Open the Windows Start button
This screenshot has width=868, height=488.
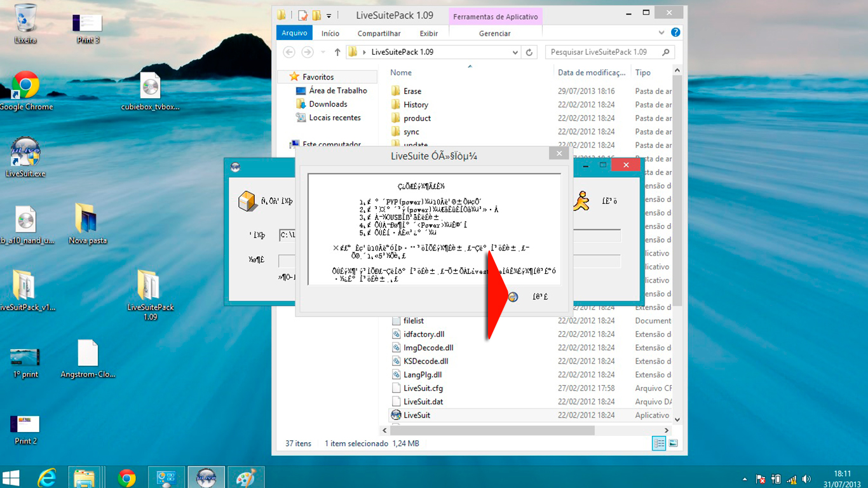tap(11, 477)
